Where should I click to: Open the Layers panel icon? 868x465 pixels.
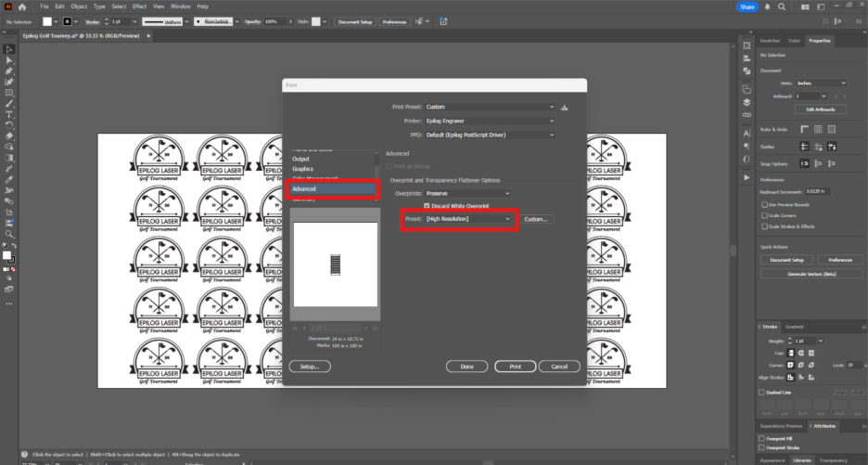coord(747,102)
